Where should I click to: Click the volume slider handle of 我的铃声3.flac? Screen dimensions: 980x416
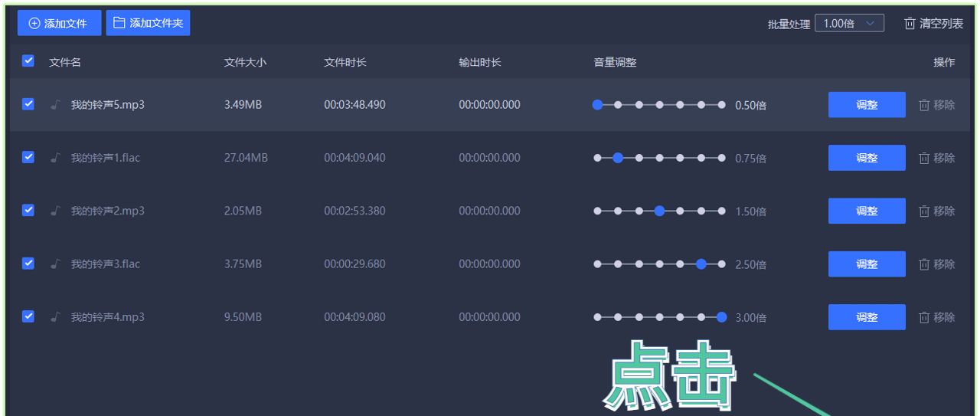click(701, 264)
